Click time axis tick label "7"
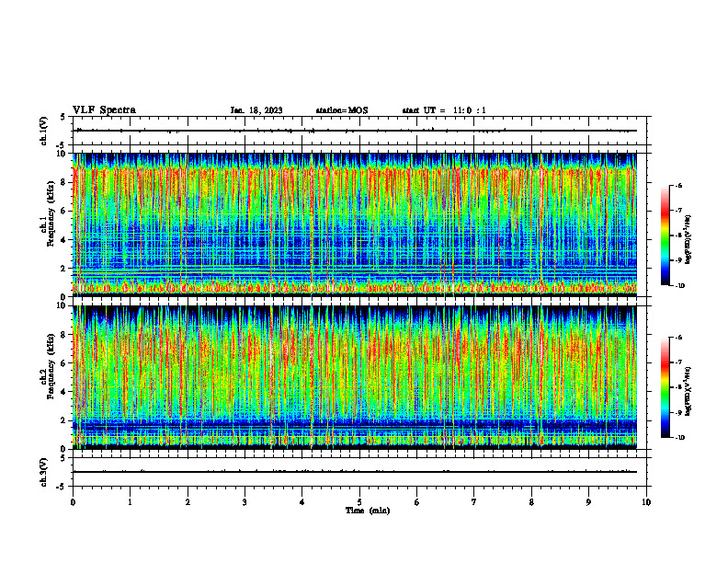 tap(474, 502)
